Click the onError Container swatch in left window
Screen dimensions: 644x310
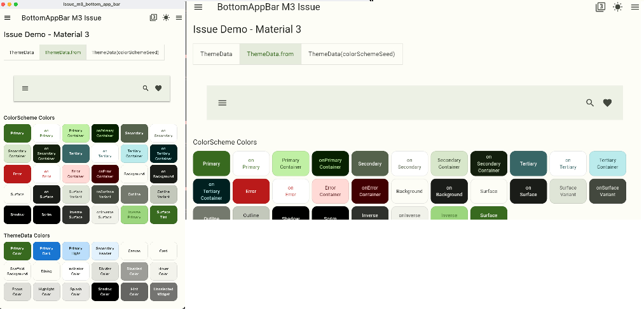tap(105, 174)
